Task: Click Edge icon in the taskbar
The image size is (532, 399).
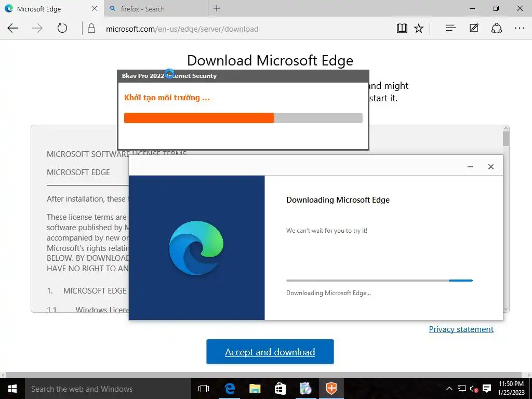Action: 230,389
